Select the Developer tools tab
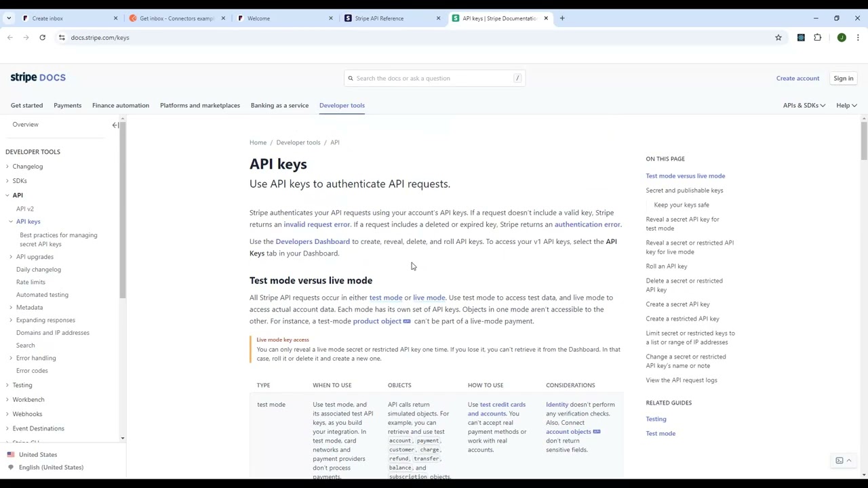Screen dimensions: 868x488 point(342,105)
